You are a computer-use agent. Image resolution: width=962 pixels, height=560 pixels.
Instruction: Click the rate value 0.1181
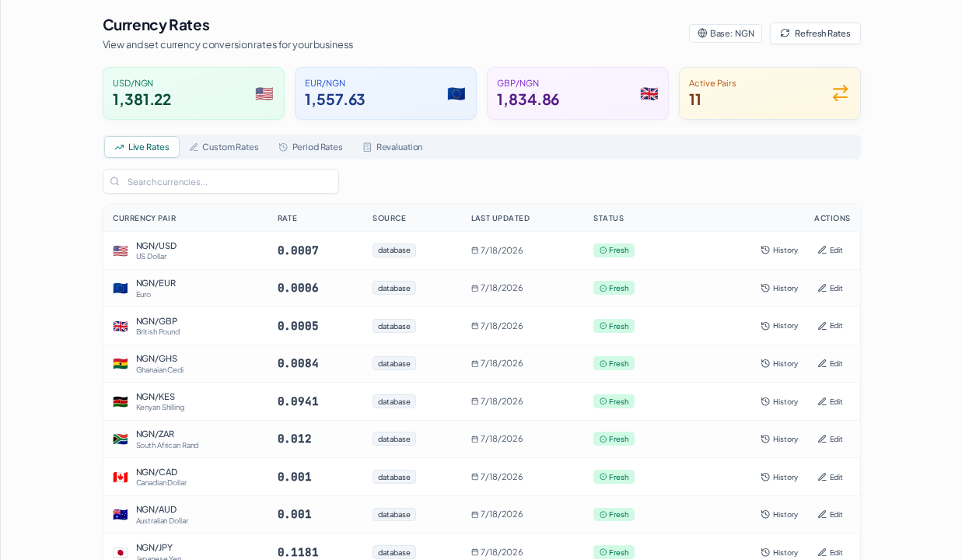click(x=298, y=552)
